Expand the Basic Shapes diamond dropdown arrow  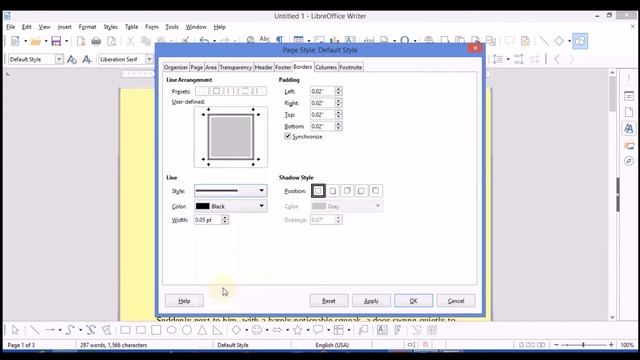pyautogui.click(x=246, y=330)
